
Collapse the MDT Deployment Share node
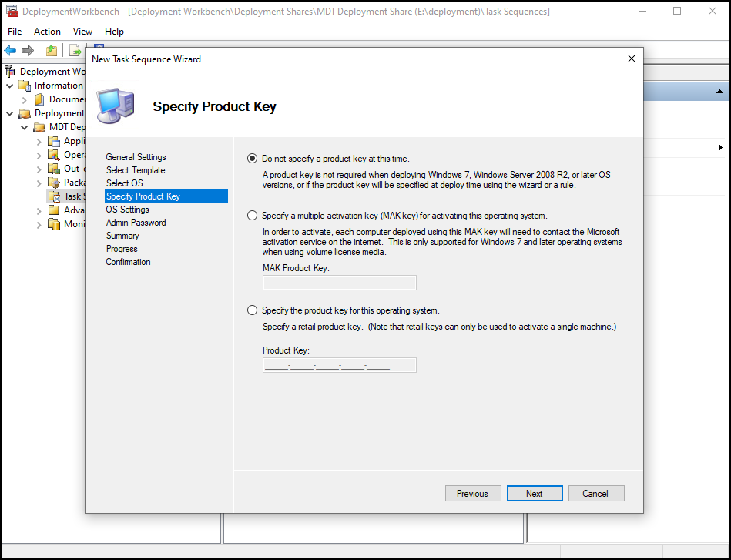tap(25, 127)
